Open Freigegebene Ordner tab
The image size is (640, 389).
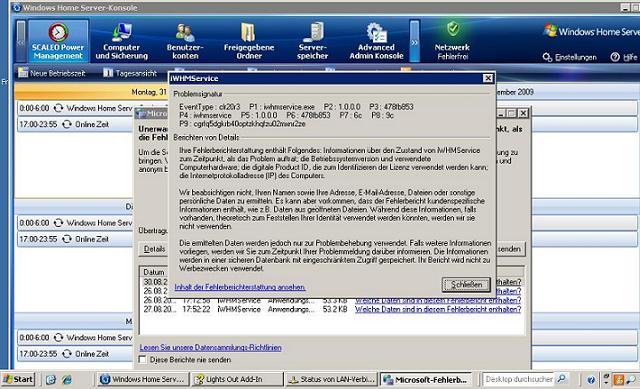249,41
